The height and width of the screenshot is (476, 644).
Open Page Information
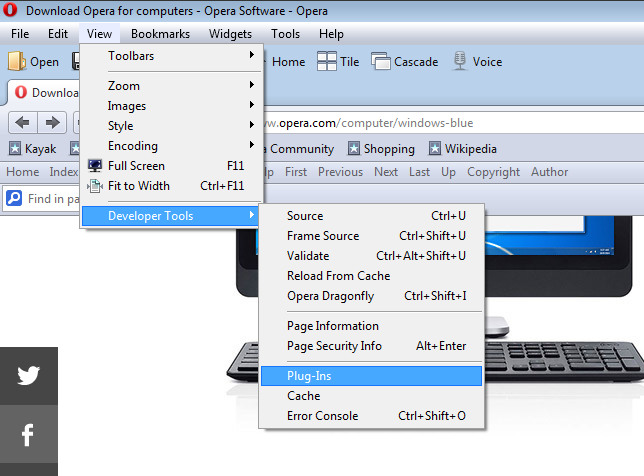(x=371, y=326)
